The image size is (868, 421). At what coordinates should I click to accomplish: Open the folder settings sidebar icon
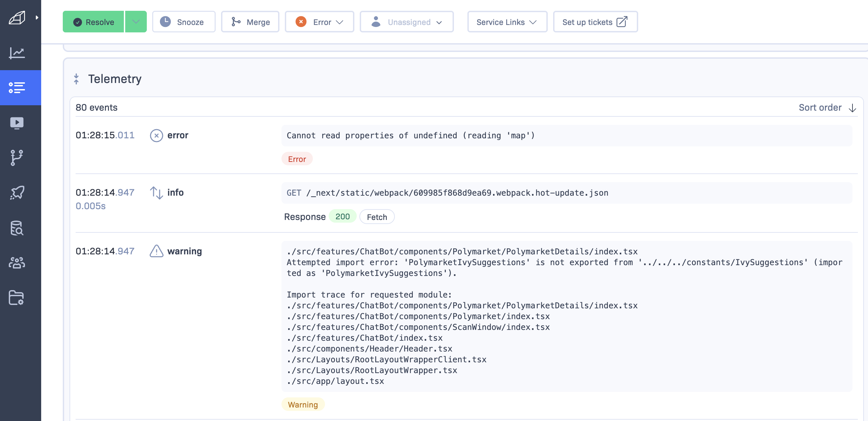[x=17, y=298]
